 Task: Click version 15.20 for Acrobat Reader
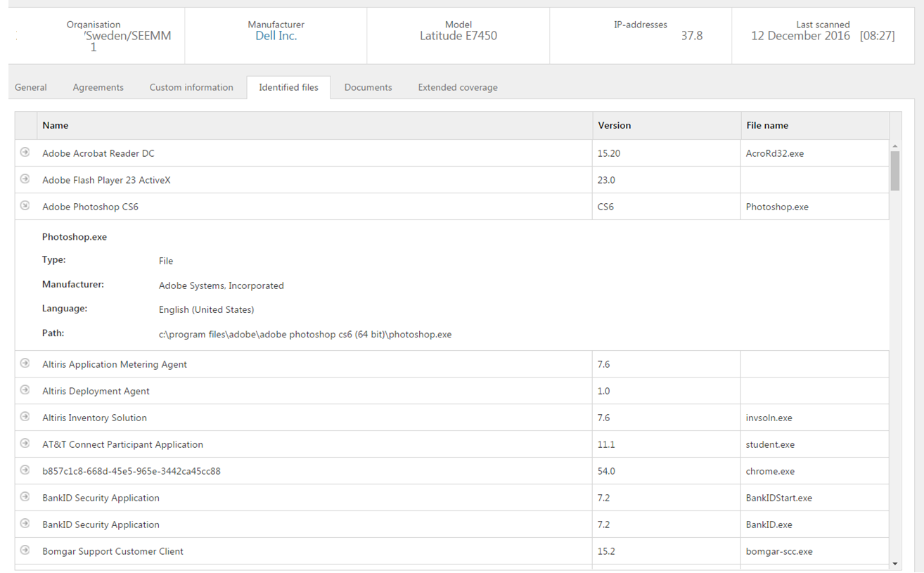[609, 153]
